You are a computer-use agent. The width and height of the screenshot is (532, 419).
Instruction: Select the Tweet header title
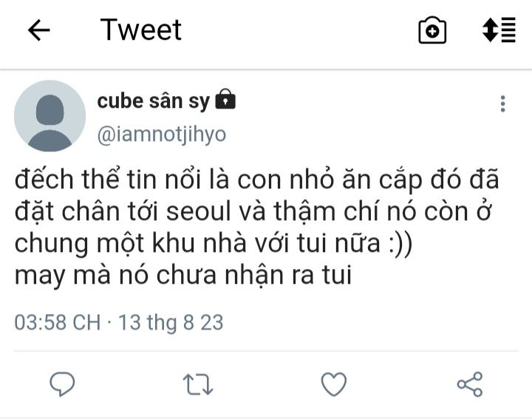141,30
